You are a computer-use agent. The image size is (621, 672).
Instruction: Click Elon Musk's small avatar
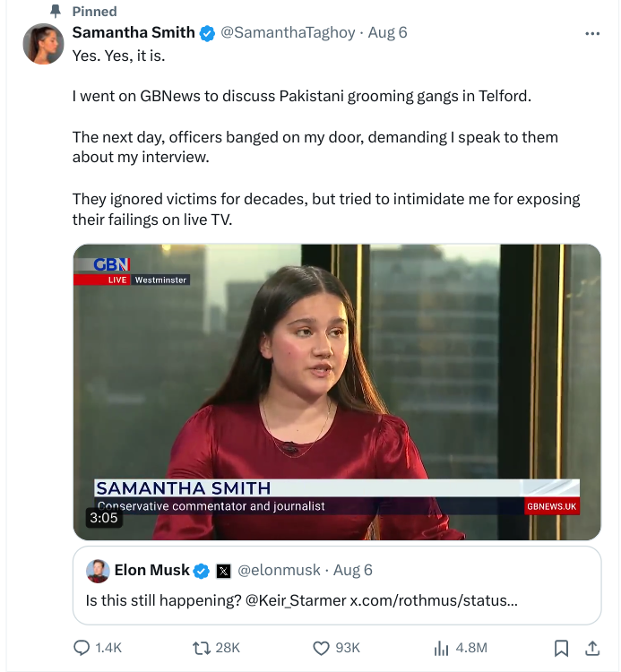point(98,571)
